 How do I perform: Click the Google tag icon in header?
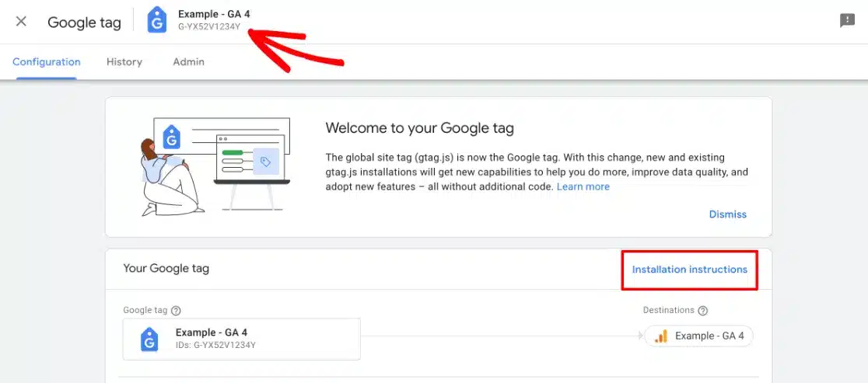(157, 20)
